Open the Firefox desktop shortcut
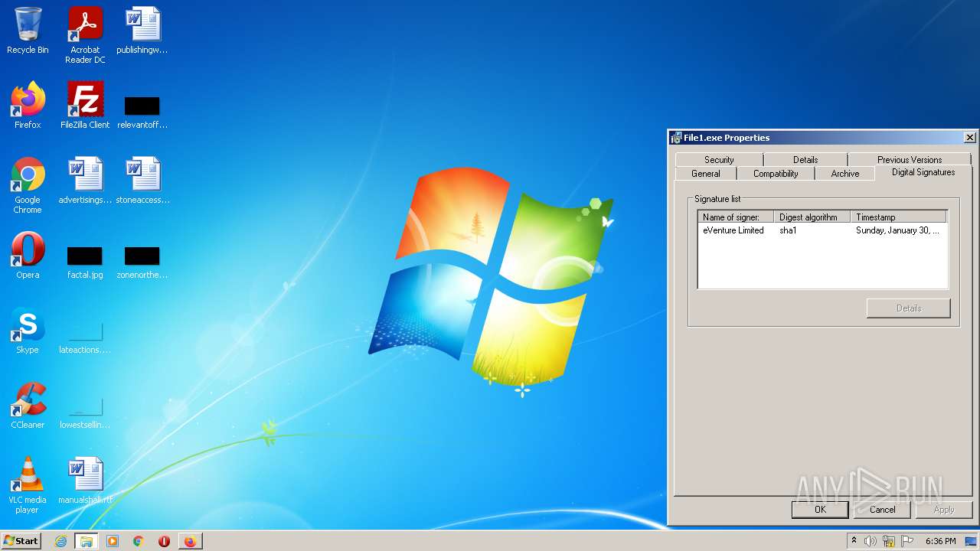 [x=28, y=106]
